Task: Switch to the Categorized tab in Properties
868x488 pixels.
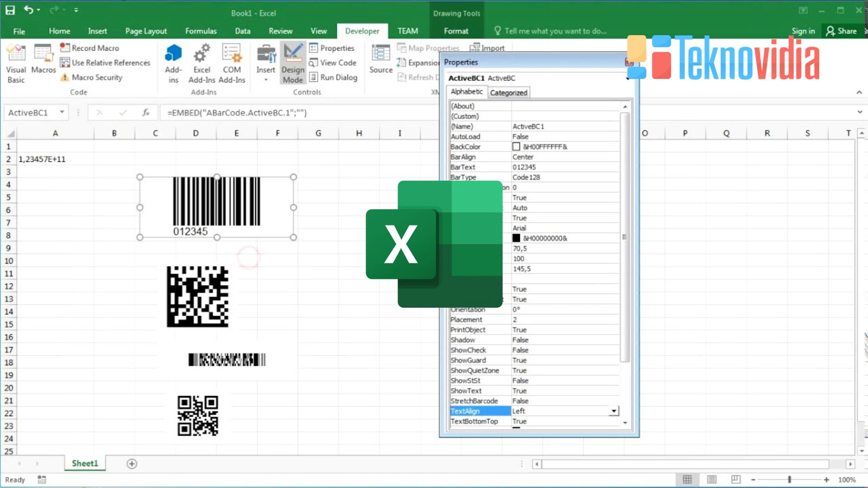Action: click(x=509, y=92)
